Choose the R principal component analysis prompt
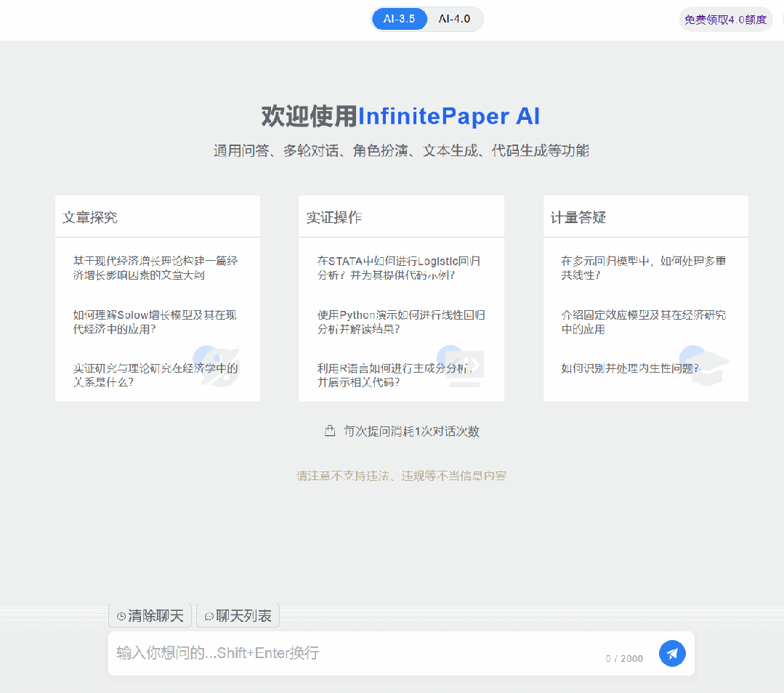Screen dimensions: 784x693 pyautogui.click(x=395, y=375)
